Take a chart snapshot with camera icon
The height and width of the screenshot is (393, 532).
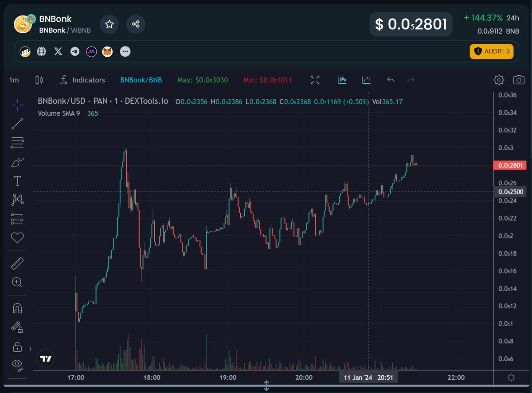pyautogui.click(x=519, y=80)
